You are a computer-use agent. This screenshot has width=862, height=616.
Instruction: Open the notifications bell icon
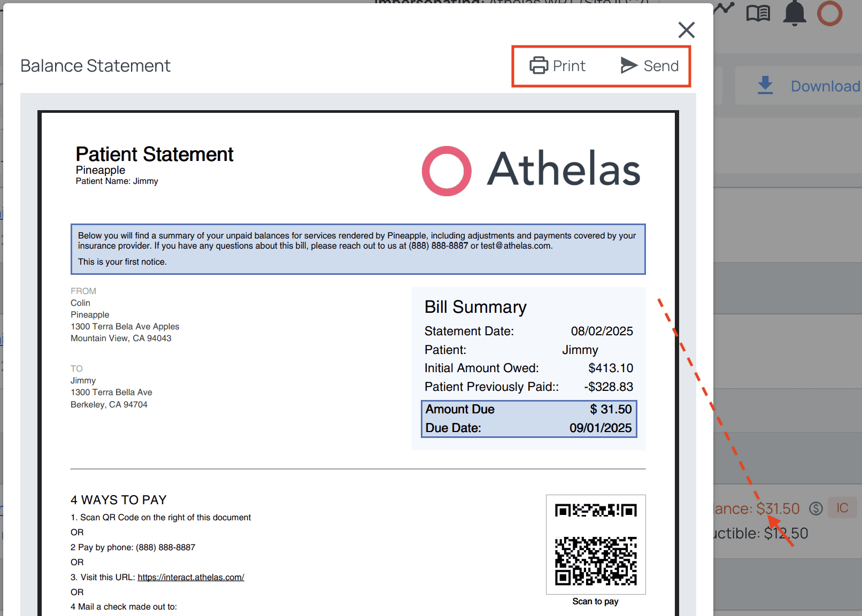tap(795, 12)
